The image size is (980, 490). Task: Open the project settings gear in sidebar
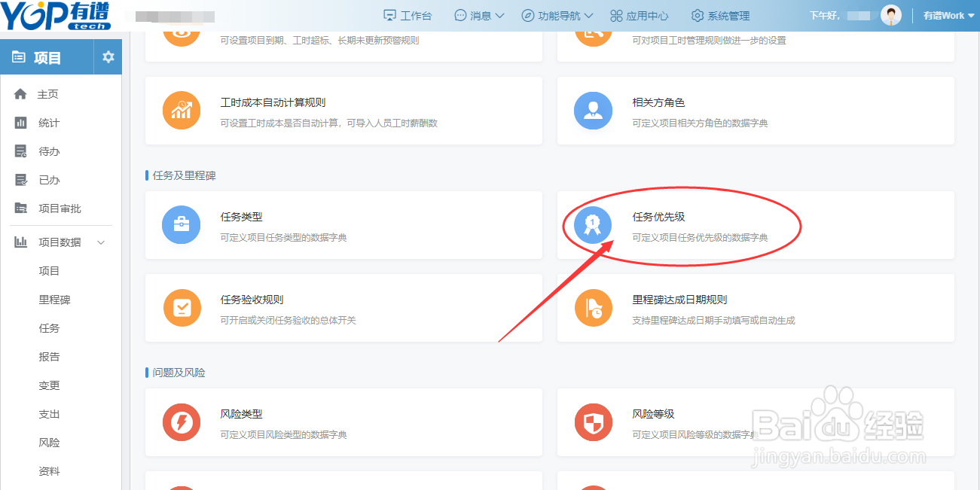pos(108,56)
